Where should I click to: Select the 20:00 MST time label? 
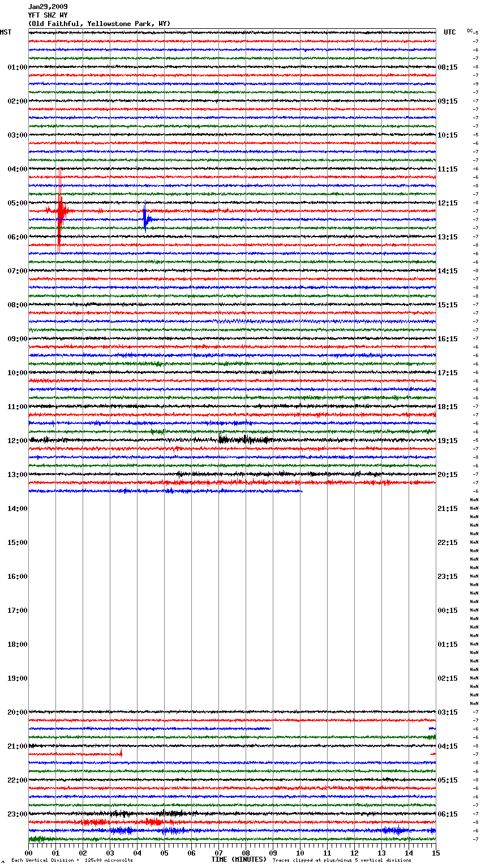(x=18, y=712)
